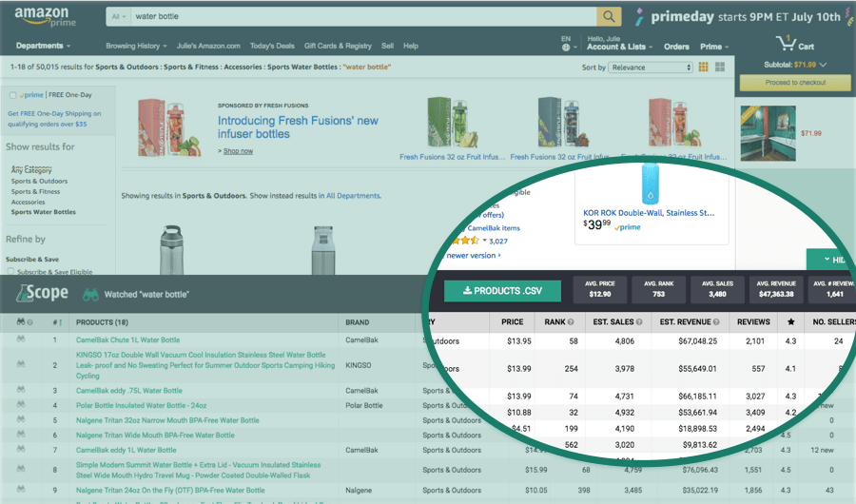Click the orange search magnifier button

609,16
